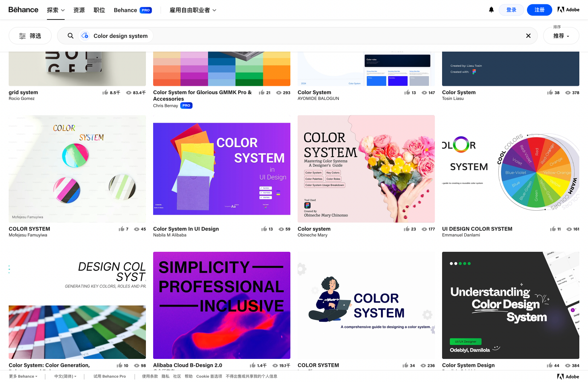
Task: Click the footer Adobe logo
Action: 568,377
